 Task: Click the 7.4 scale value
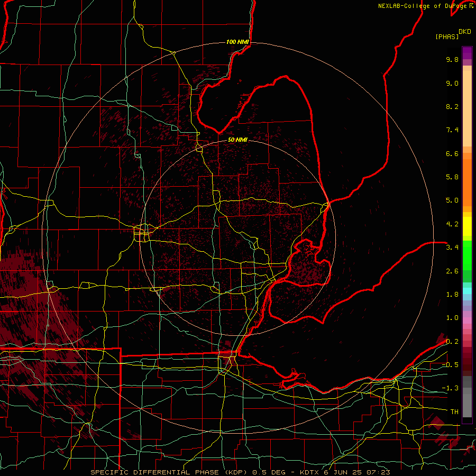click(452, 130)
